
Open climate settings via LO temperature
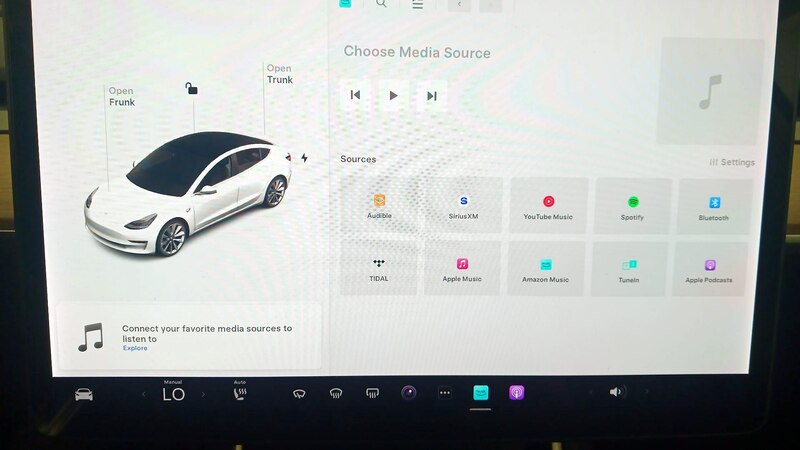click(x=173, y=394)
